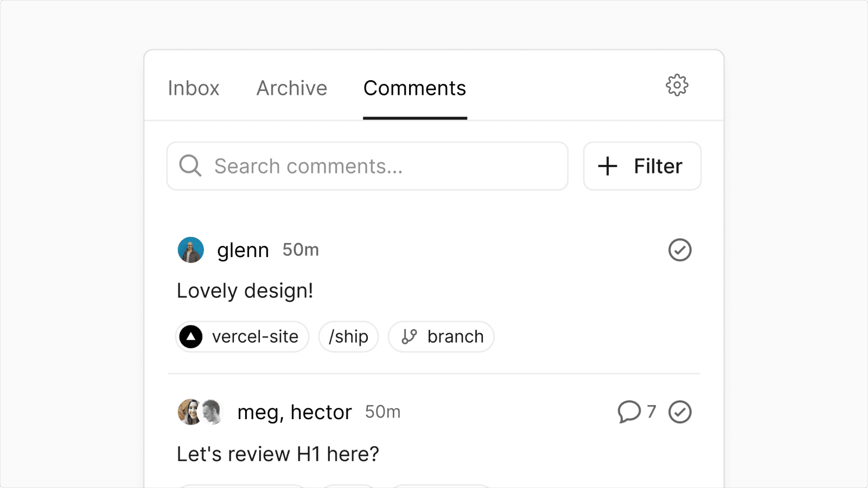Click the Vercel triangle logo icon
The height and width of the screenshot is (488, 868).
(x=191, y=337)
